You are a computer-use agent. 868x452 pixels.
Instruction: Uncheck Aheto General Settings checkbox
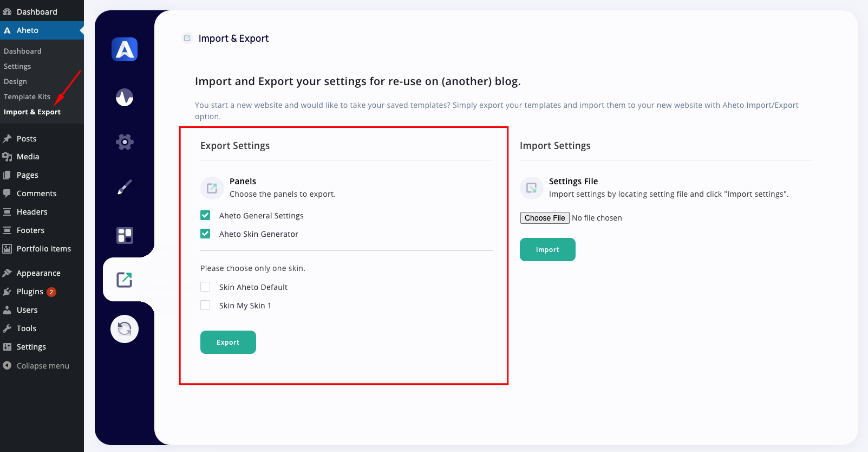[x=205, y=215]
